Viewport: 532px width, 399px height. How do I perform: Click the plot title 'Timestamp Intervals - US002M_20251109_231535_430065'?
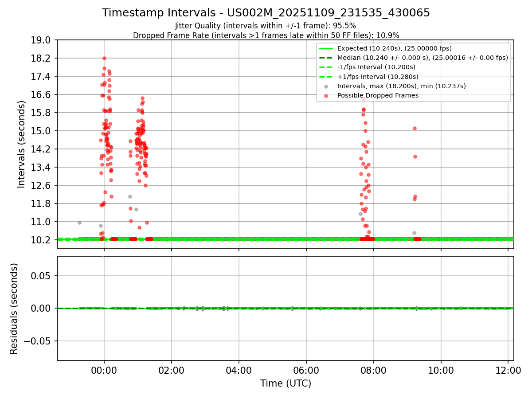[x=266, y=13]
